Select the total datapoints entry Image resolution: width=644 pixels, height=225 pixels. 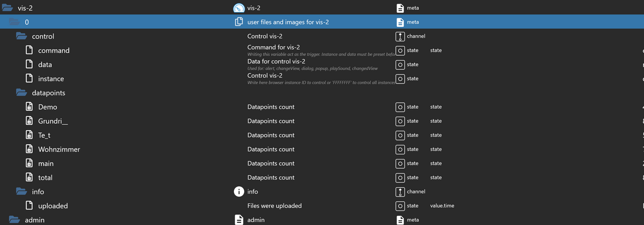coord(45,177)
